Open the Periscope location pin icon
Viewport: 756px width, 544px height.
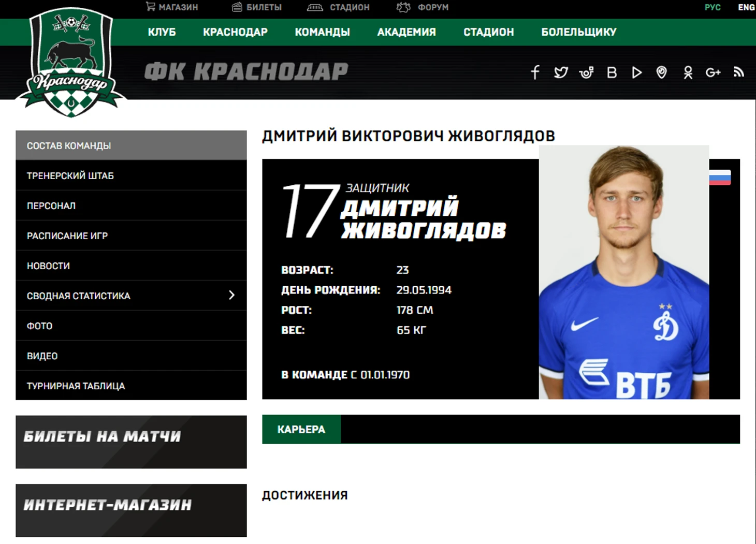click(x=662, y=72)
